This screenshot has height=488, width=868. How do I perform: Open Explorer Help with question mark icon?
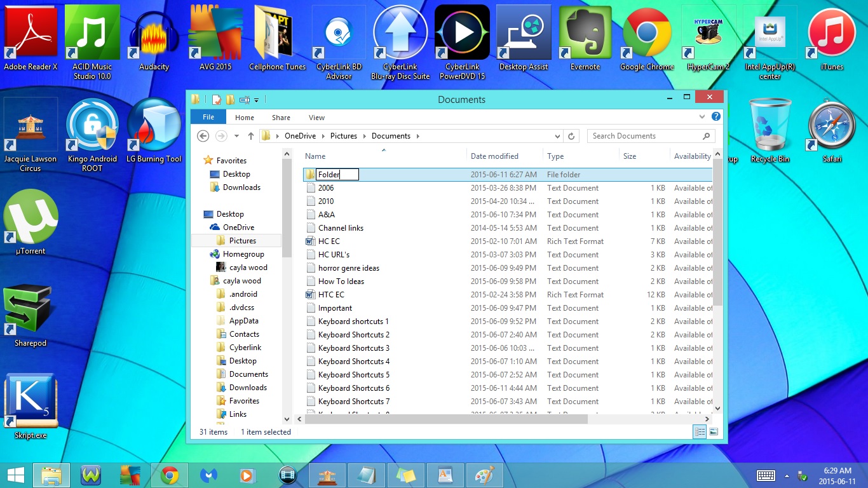pos(716,117)
